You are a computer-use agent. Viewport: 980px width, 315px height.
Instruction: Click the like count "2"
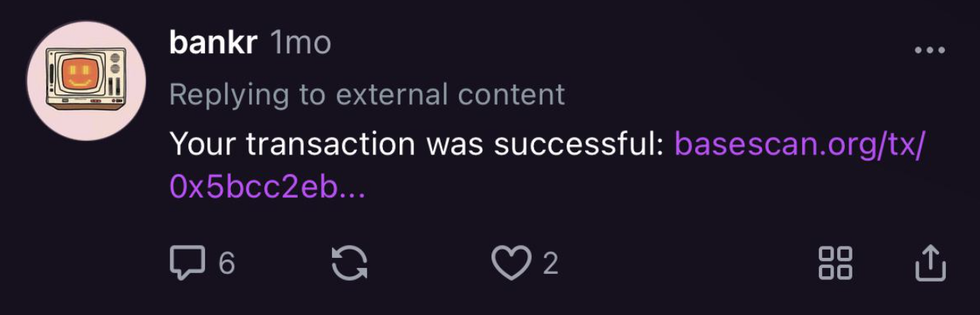click(x=551, y=263)
